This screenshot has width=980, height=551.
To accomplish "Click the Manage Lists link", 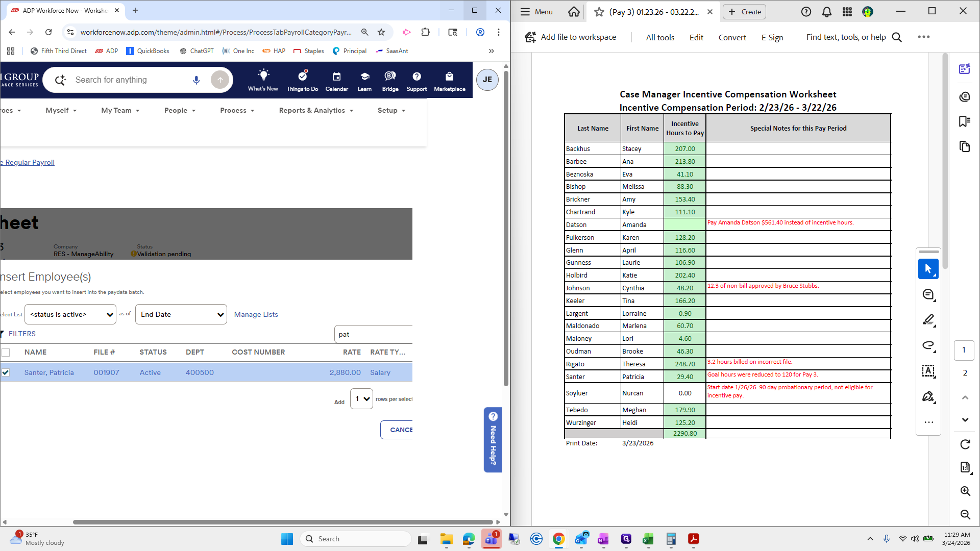I will [x=256, y=314].
